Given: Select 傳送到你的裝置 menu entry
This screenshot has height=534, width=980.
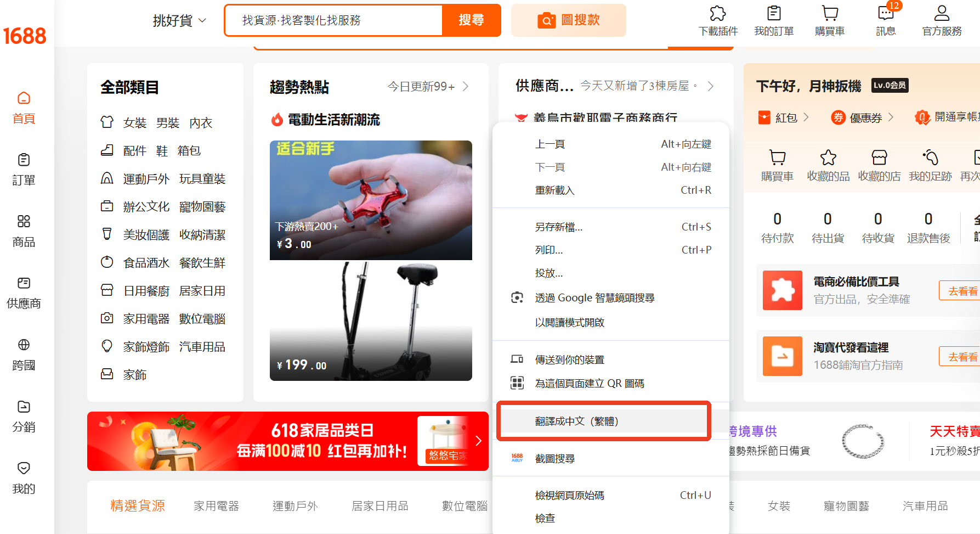Looking at the screenshot, I should pos(611,360).
